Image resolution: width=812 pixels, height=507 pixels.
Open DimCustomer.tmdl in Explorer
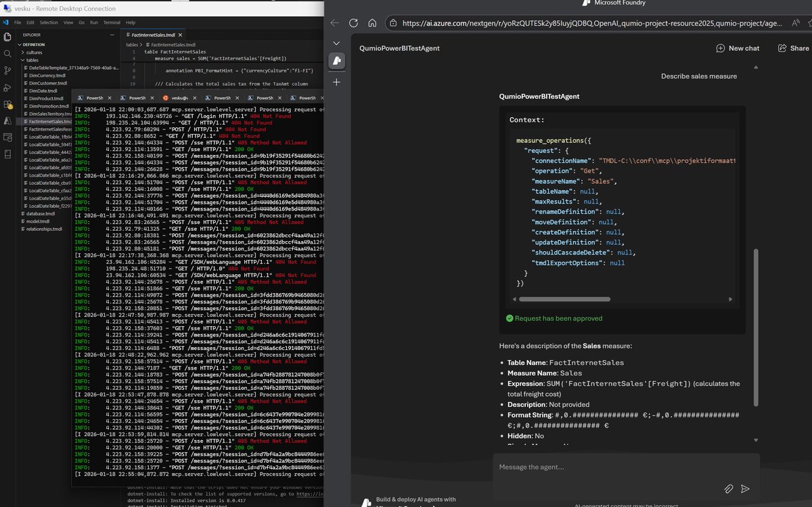click(x=48, y=83)
